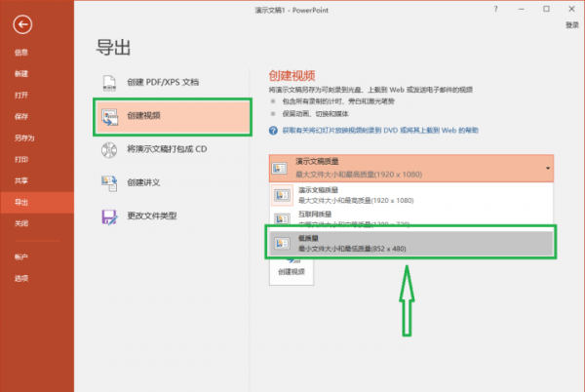Image resolution: width=585 pixels, height=392 pixels.
Task: Click the 创建讲义 handout icon
Action: [109, 183]
